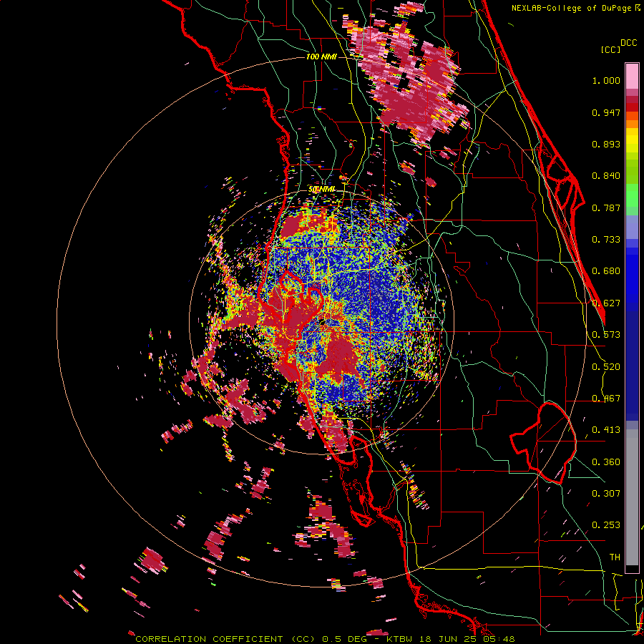Click the 0.680 color scale label
Viewport: 644px width, 644px height.
606,271
